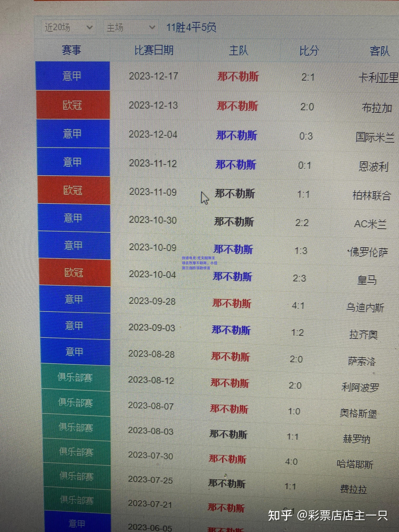This screenshot has width=399, height=532.
Task: Select the 俱乐部赛 cell for 2023-08-12
Action: click(x=75, y=377)
